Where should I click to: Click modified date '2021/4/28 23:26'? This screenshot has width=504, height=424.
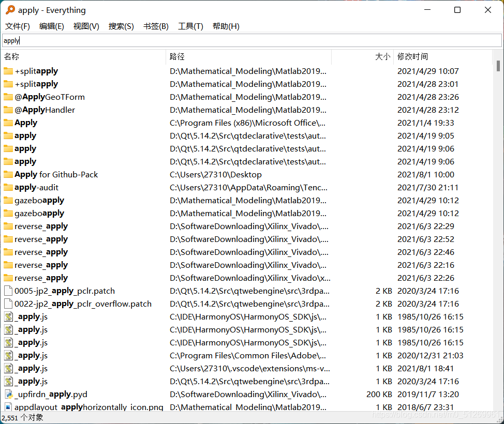point(428,97)
